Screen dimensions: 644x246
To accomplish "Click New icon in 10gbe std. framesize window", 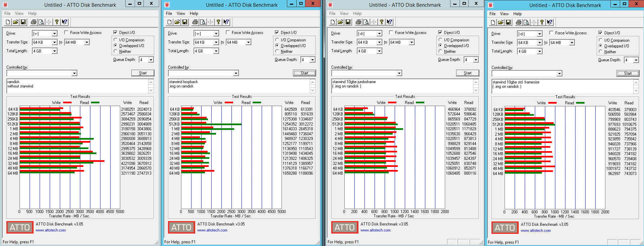I will pos(493,22).
